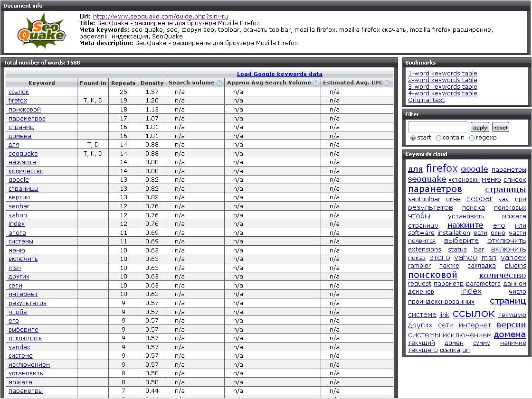This screenshot has height=399, width=532.
Task: Open help icon beside Search volume header
Action: 219,83
